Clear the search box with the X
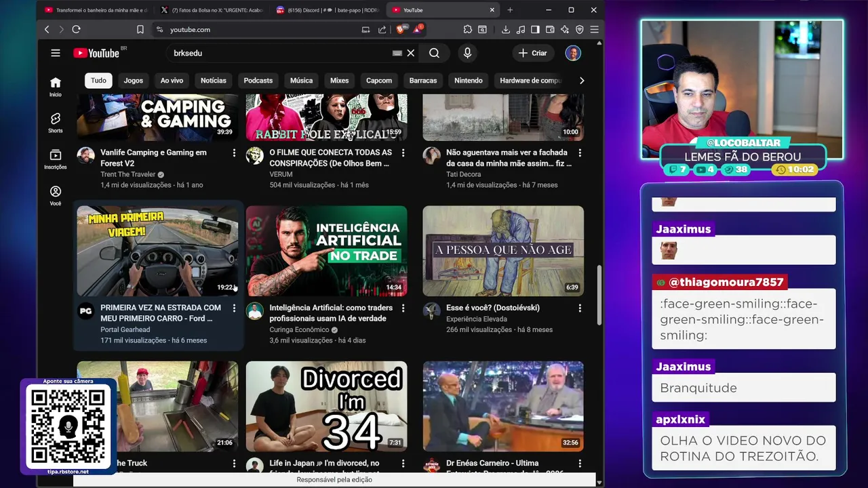Image resolution: width=868 pixels, height=488 pixels. tap(410, 53)
